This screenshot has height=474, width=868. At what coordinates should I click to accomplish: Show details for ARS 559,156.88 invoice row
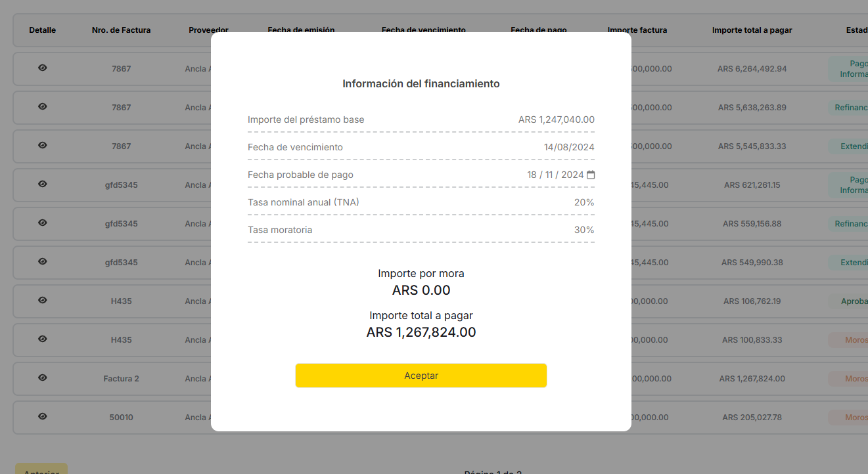[x=43, y=223]
